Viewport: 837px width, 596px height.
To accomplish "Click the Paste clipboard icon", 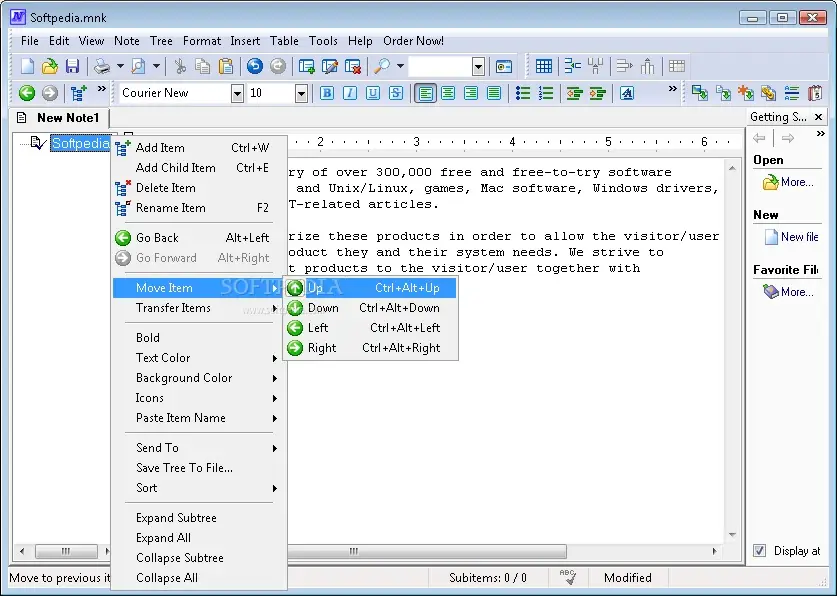I will click(226, 66).
